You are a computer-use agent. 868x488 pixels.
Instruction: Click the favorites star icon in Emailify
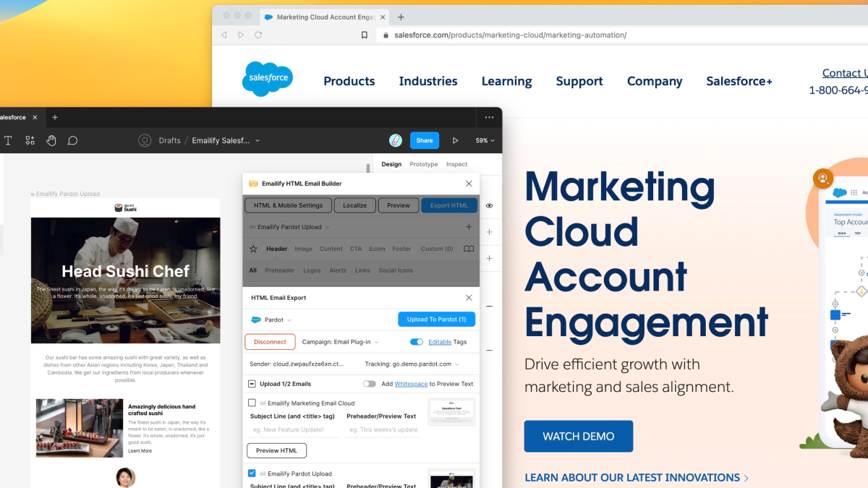tap(253, 249)
